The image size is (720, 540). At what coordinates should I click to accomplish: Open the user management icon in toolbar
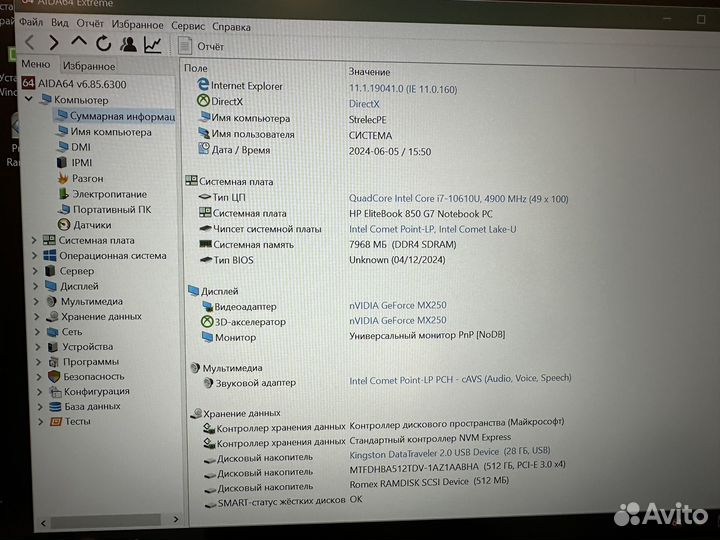pyautogui.click(x=128, y=44)
